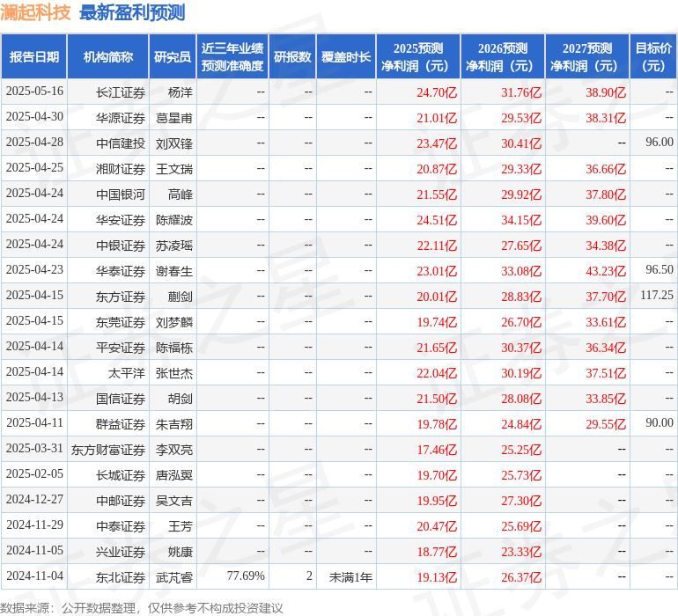Click the 目标价 column header

(x=653, y=56)
